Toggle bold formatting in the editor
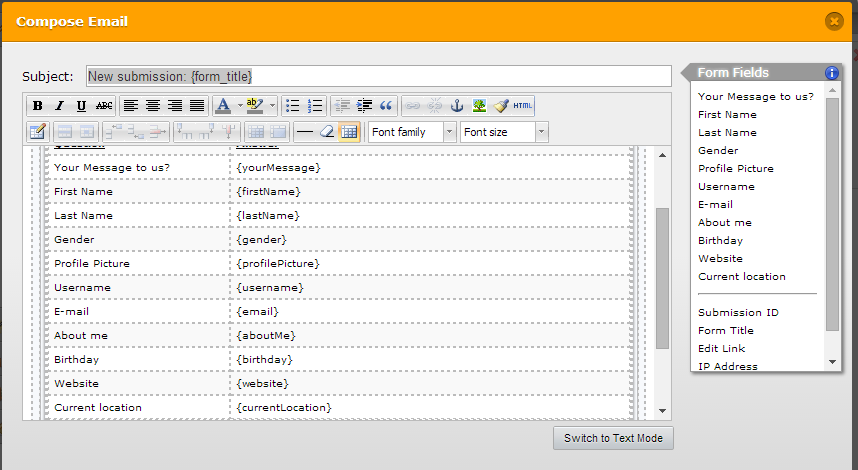The height and width of the screenshot is (470, 858). [37, 106]
